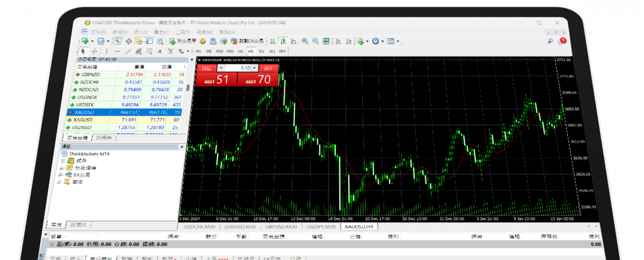Expand the Accounts node in Navigator

[x=62, y=160]
